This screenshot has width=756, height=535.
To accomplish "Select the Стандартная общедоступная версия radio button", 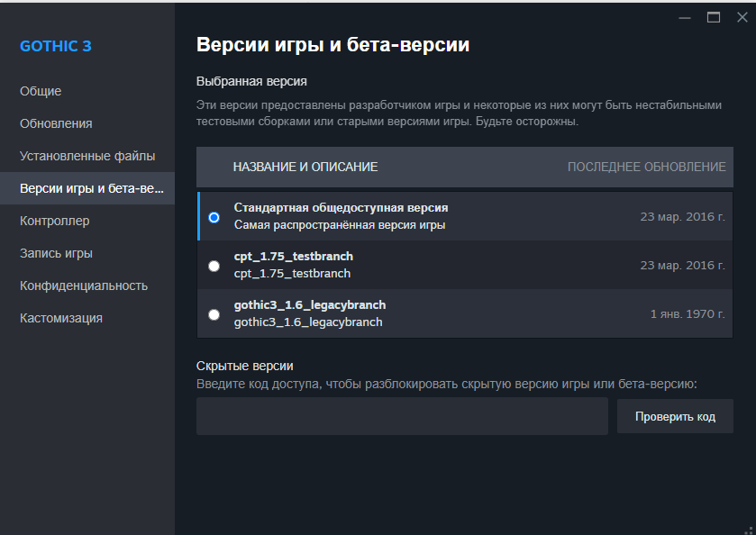I will tap(214, 217).
